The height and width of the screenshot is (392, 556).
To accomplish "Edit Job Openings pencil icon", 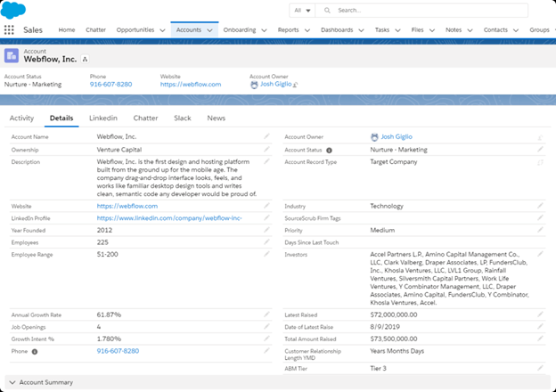I will click(266, 326).
